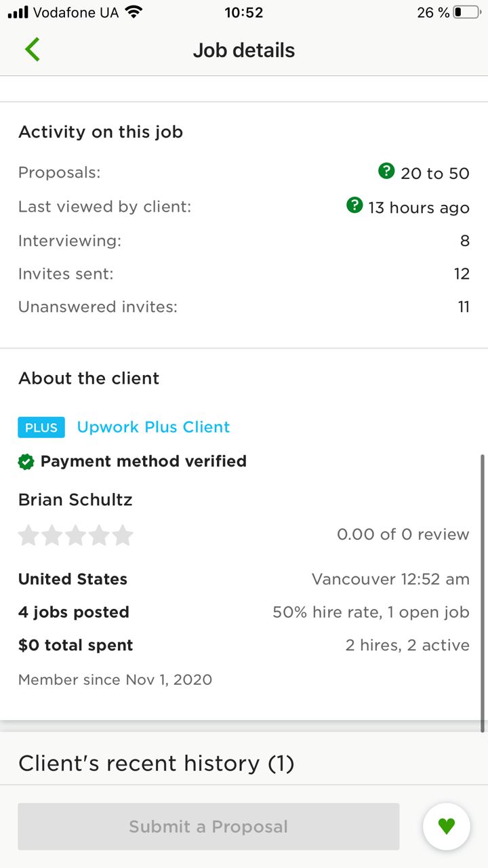The width and height of the screenshot is (488, 868).
Task: Tap the green payment verified checkmark icon
Action: (x=26, y=462)
